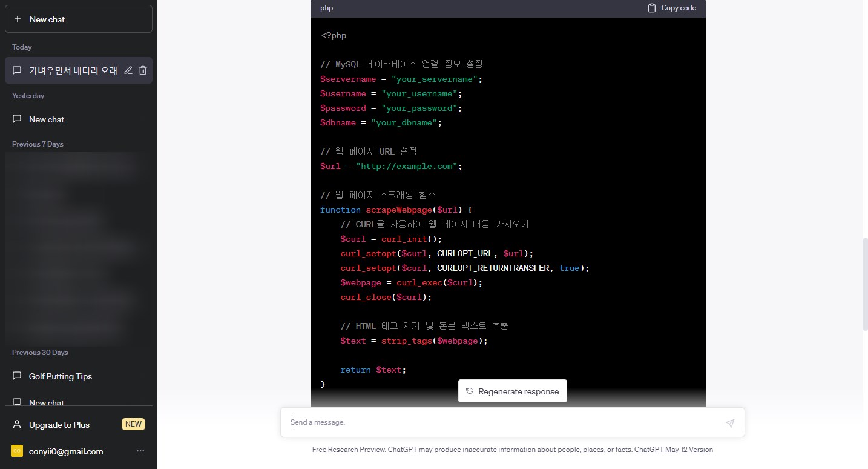
Task: Click the <?php opening tag line
Action: 334,36
